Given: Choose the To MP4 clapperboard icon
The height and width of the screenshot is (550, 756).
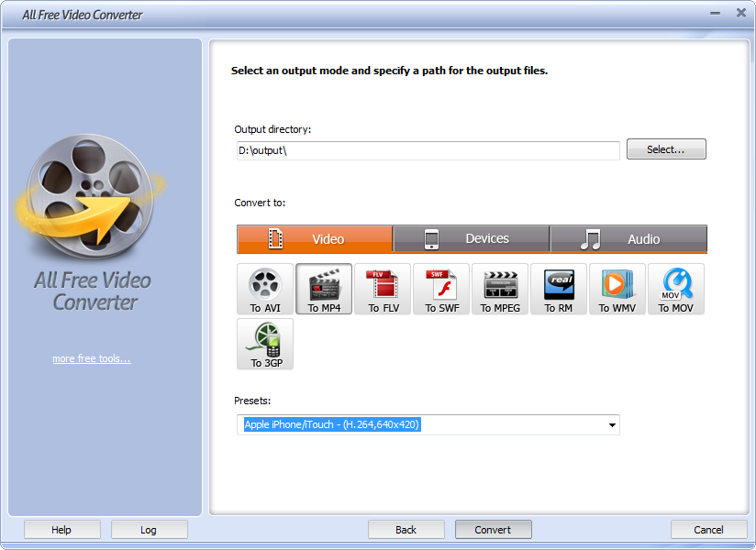Looking at the screenshot, I should pyautogui.click(x=324, y=289).
